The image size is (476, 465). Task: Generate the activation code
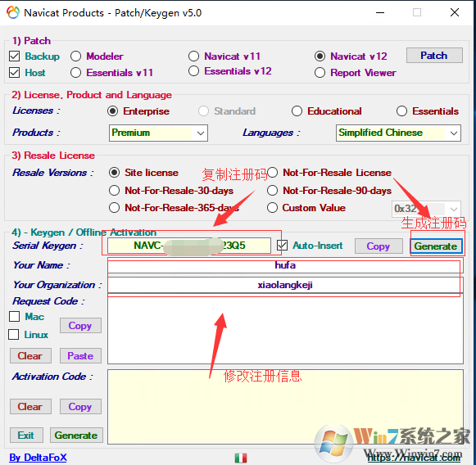pyautogui.click(x=76, y=436)
